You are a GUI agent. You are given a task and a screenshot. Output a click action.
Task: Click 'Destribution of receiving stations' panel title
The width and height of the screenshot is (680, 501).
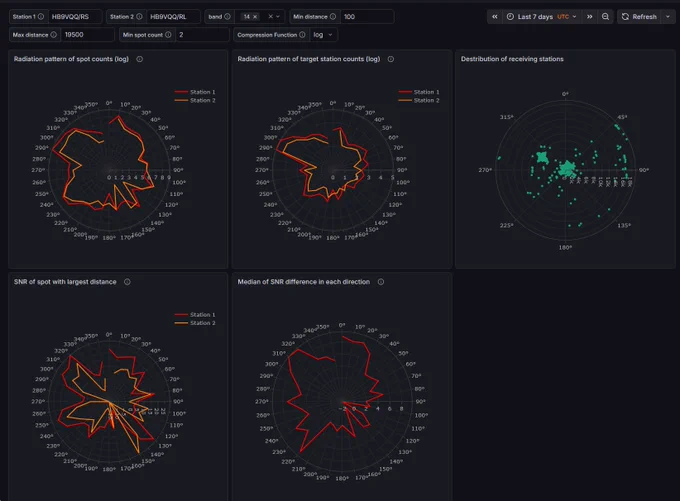512,59
